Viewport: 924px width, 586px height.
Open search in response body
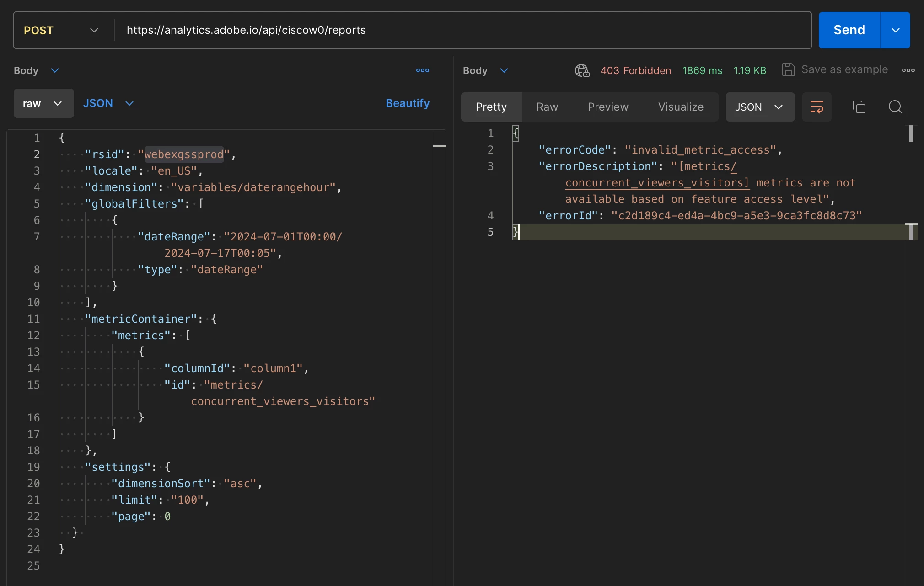[895, 107]
